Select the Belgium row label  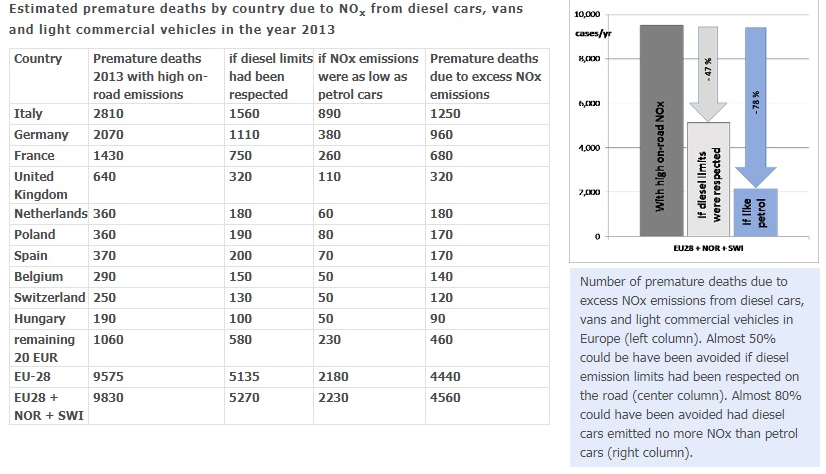[x=38, y=276]
